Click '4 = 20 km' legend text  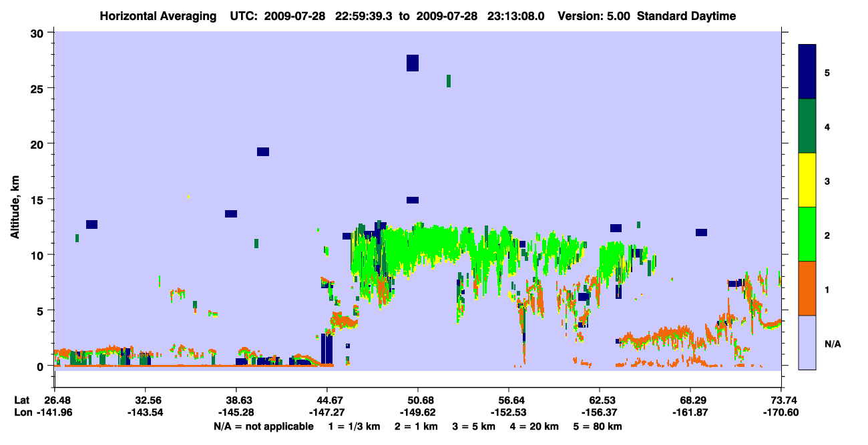point(535,426)
